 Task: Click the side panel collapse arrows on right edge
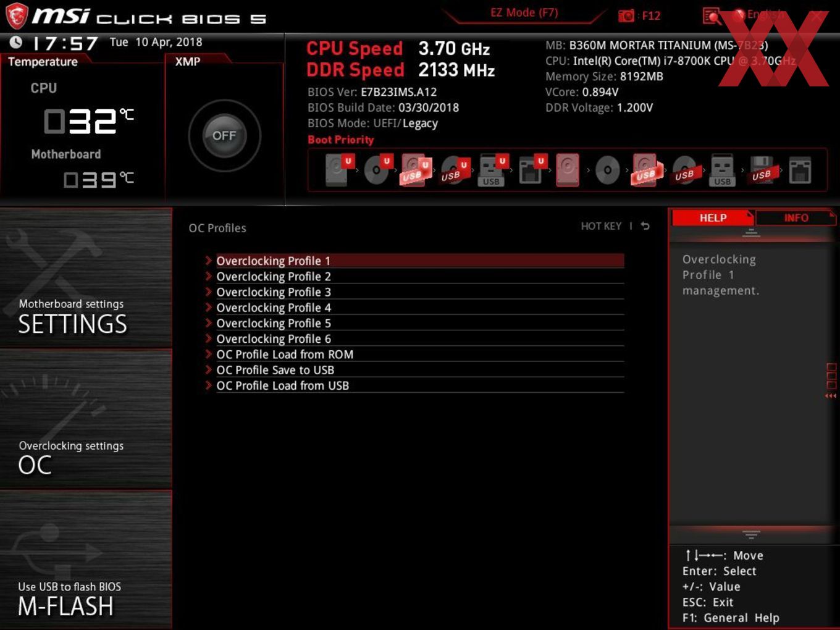tap(831, 396)
